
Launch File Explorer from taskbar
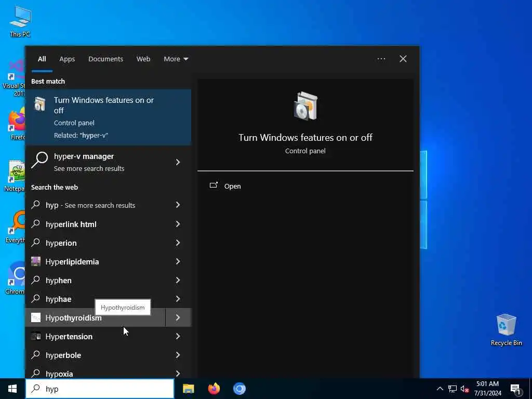(x=188, y=389)
